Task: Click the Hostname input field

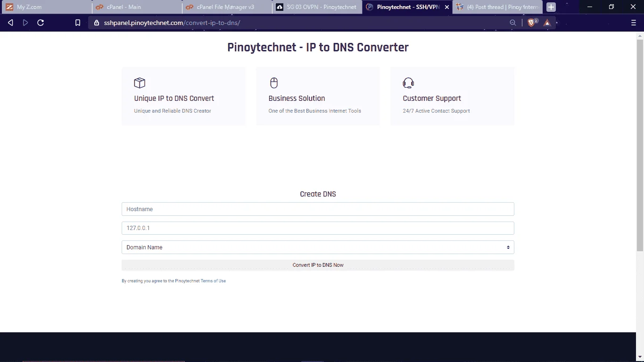Action: click(318, 209)
